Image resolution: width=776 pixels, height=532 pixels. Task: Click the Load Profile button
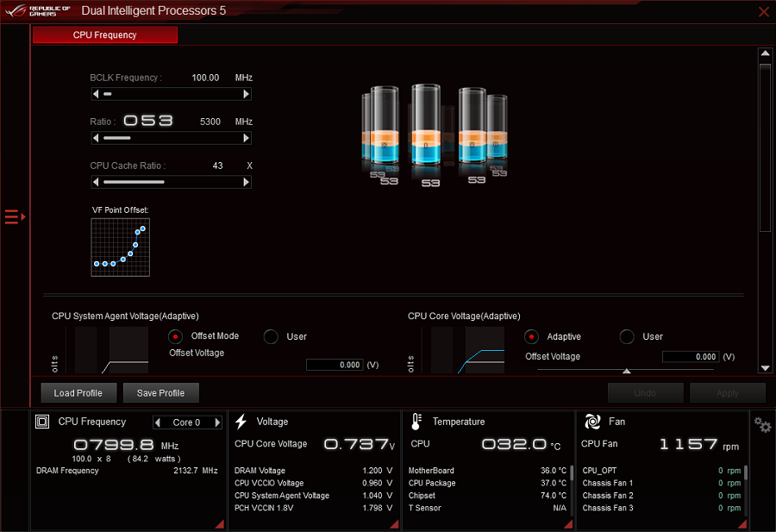[x=78, y=393]
